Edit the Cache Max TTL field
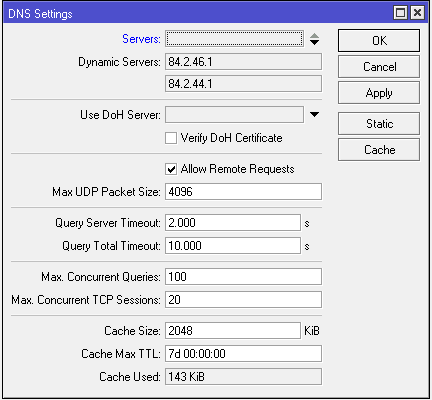The height and width of the screenshot is (400, 432). (x=243, y=354)
